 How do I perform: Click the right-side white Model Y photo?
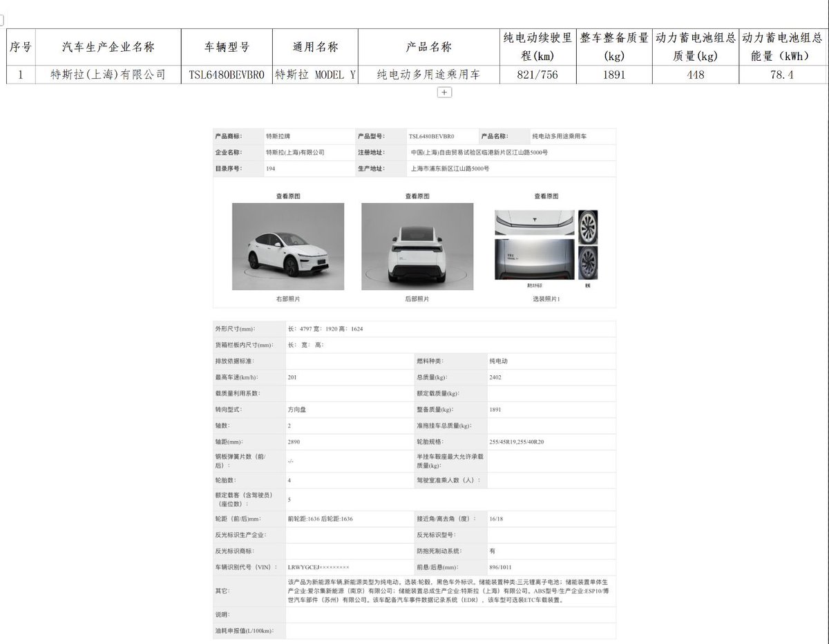pos(288,246)
